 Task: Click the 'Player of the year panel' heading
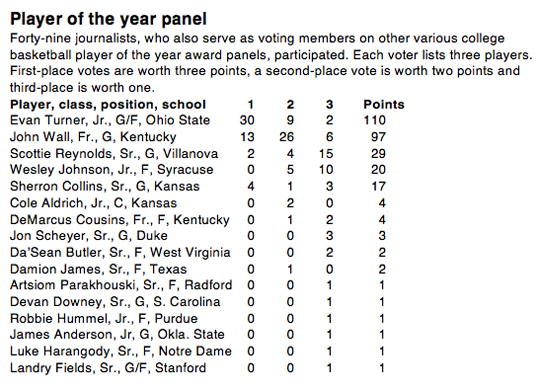click(108, 19)
